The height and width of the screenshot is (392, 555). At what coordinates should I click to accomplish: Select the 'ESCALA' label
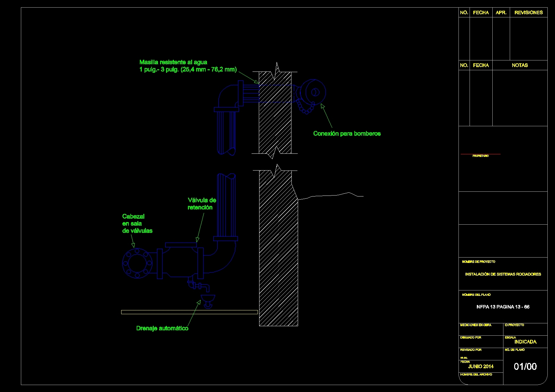click(510, 337)
